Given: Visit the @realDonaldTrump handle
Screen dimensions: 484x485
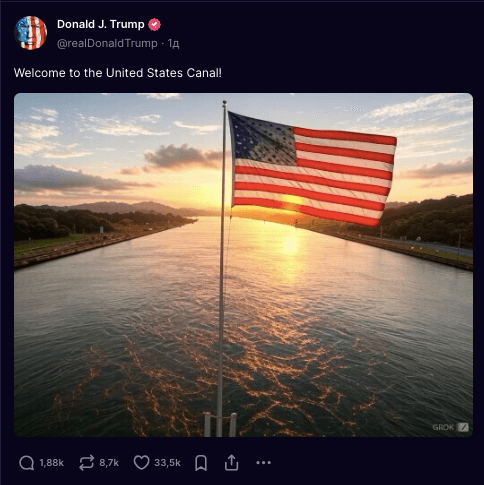Looking at the screenshot, I should [x=107, y=43].
